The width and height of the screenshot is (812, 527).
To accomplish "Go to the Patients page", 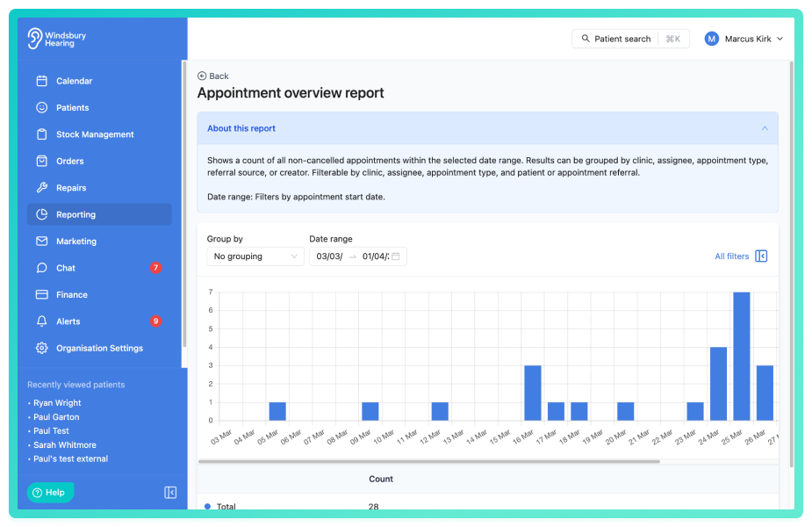I will pos(99,107).
